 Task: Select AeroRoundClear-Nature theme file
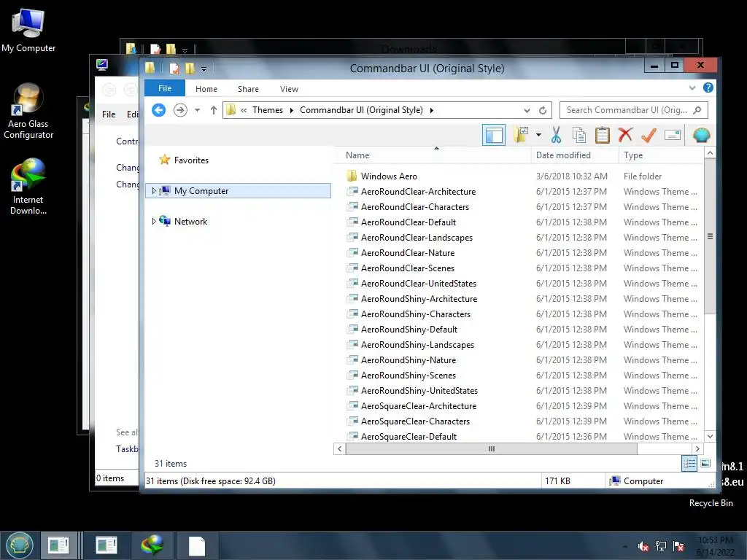click(408, 253)
